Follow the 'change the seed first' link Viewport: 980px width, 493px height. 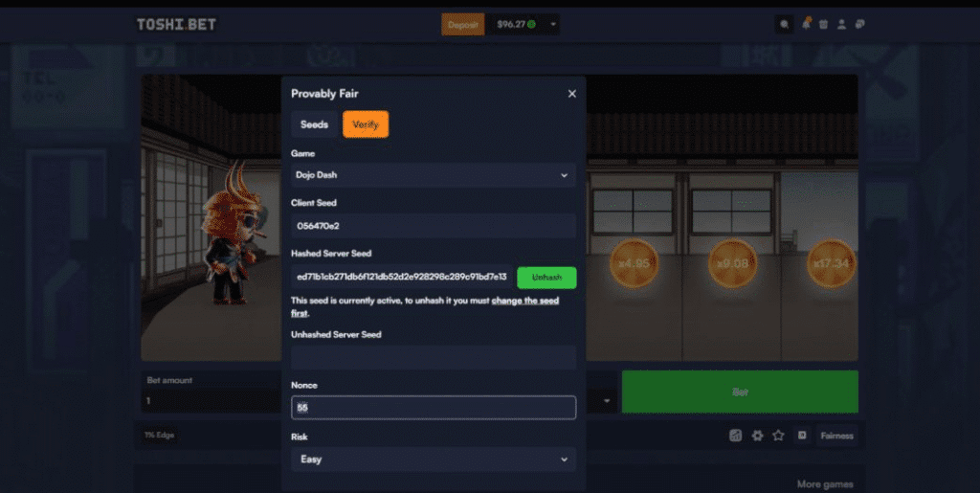526,301
